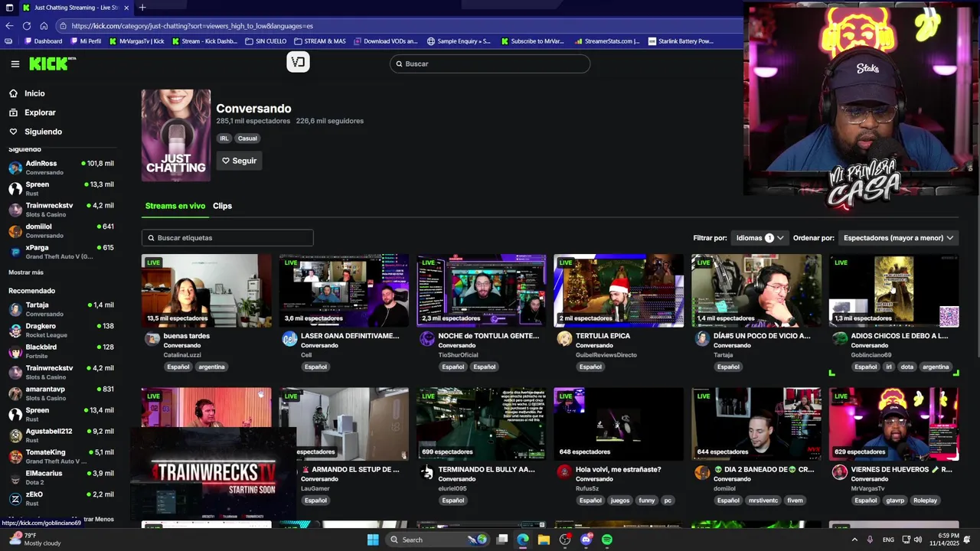Click the browser address bar URL
Viewport: 980px width, 551px height.
(192, 25)
